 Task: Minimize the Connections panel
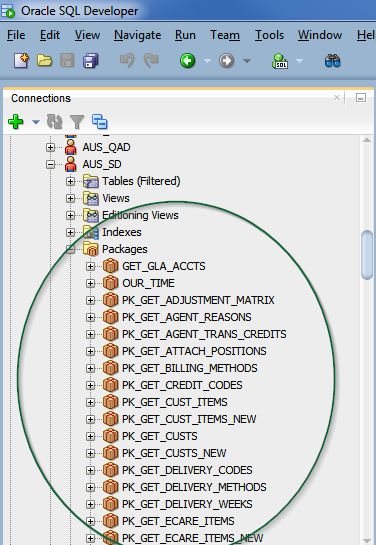(x=361, y=98)
